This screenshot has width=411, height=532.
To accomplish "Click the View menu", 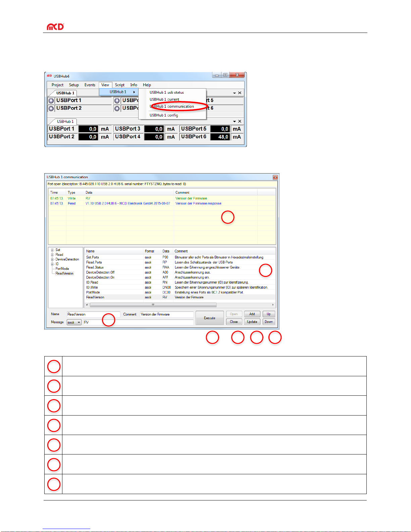I will (x=105, y=85).
